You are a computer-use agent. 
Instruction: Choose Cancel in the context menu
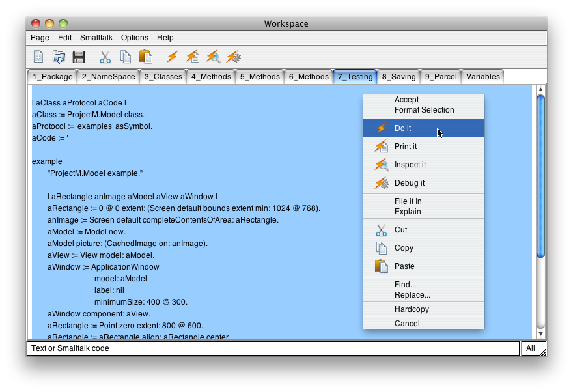point(424,324)
